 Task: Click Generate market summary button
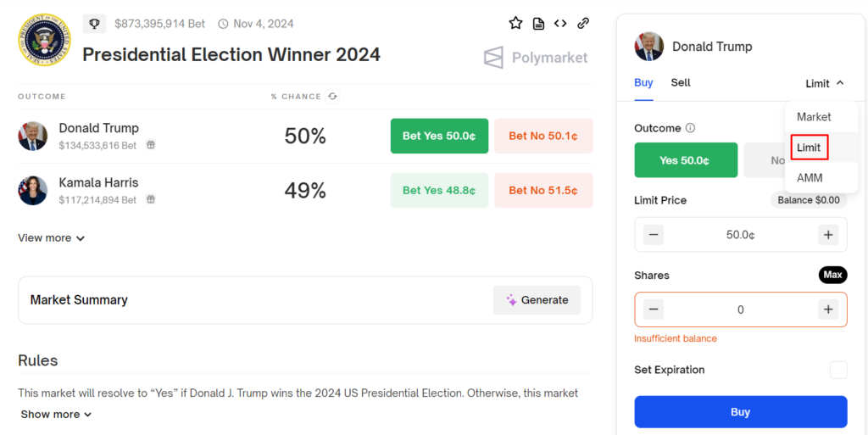537,300
